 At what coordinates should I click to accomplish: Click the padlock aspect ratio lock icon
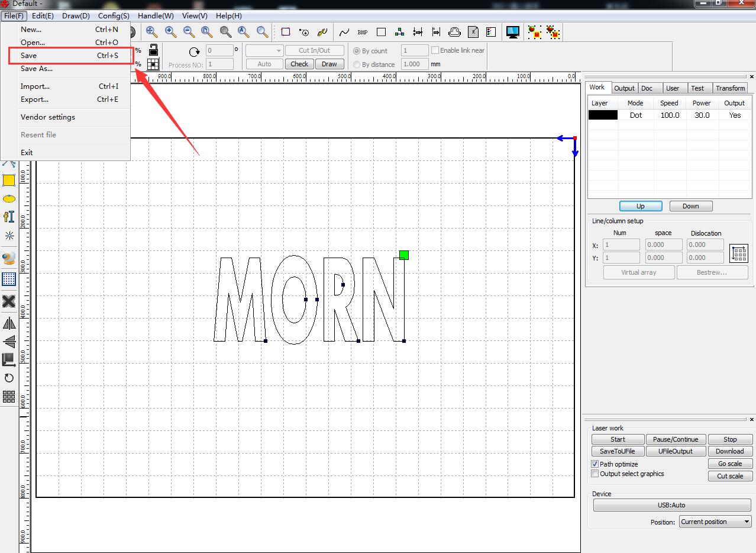pyautogui.click(x=153, y=50)
